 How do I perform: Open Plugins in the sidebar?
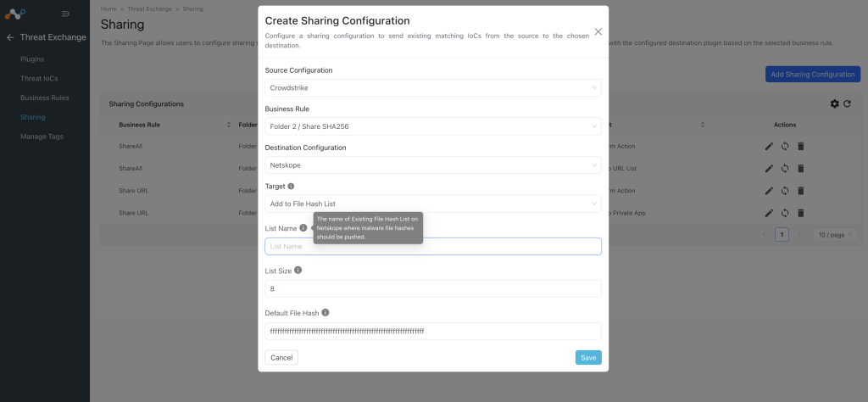tap(32, 59)
